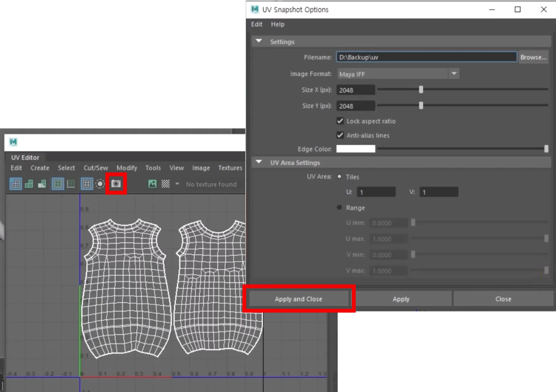Uncheck Lock aspect ratio checkbox
The height and width of the screenshot is (392, 556).
[340, 121]
